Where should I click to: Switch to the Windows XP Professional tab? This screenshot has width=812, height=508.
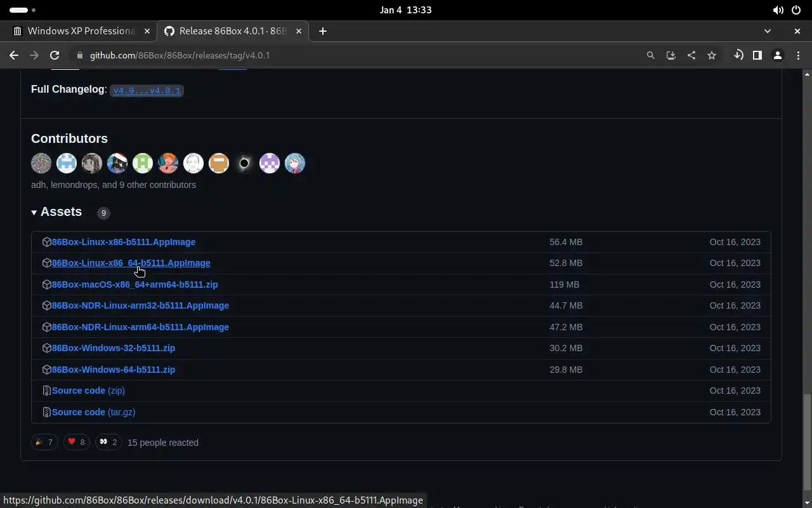pyautogui.click(x=81, y=30)
